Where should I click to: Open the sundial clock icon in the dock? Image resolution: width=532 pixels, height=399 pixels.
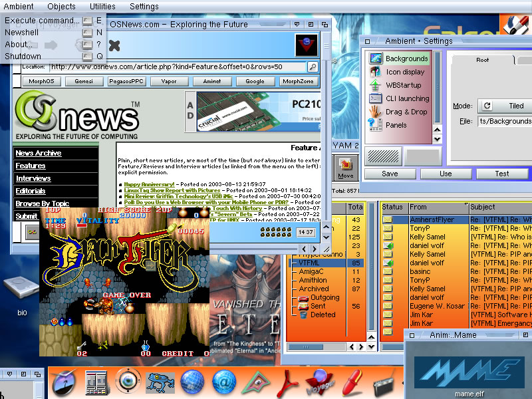point(64,383)
